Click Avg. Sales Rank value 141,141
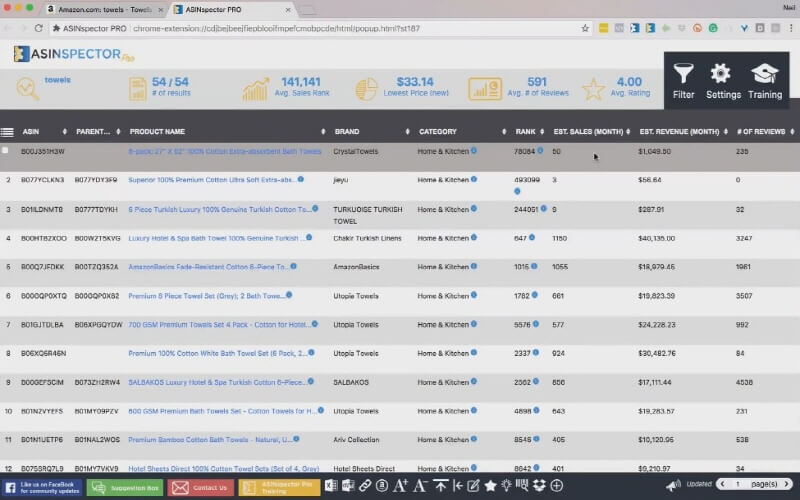The width and height of the screenshot is (800, 500). coord(301,82)
